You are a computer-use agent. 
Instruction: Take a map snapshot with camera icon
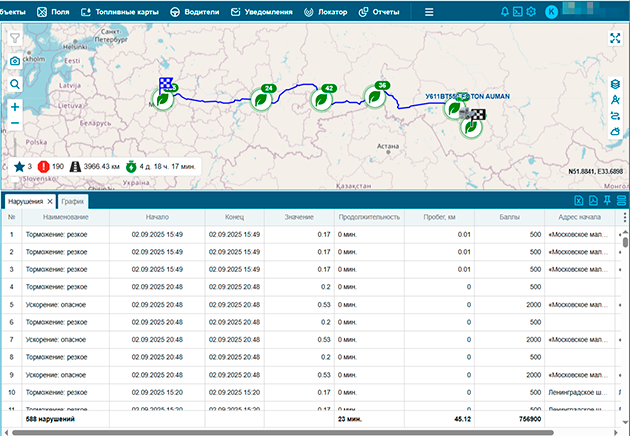coord(15,62)
